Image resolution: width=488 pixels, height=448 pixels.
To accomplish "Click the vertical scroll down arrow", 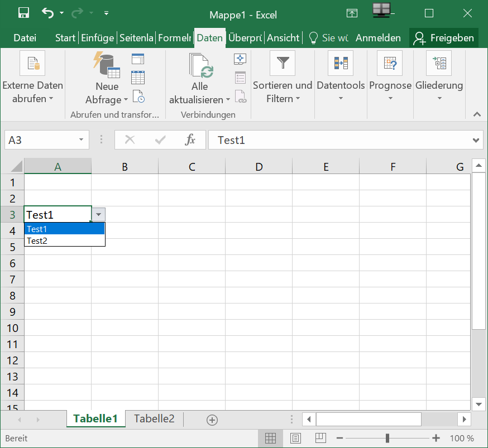I will pyautogui.click(x=479, y=404).
